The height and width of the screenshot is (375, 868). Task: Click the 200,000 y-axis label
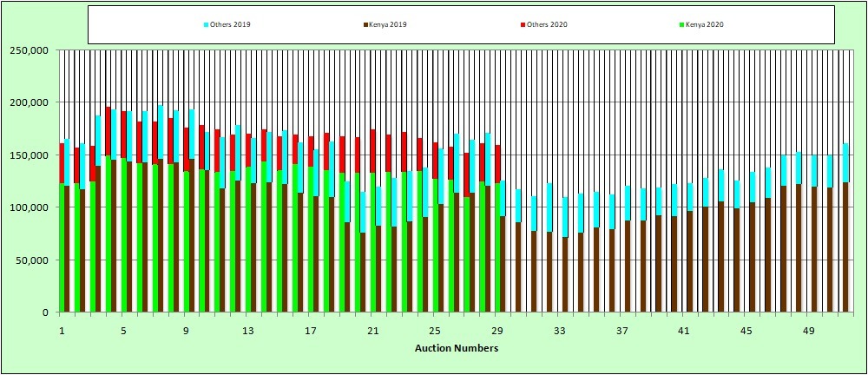[30, 102]
